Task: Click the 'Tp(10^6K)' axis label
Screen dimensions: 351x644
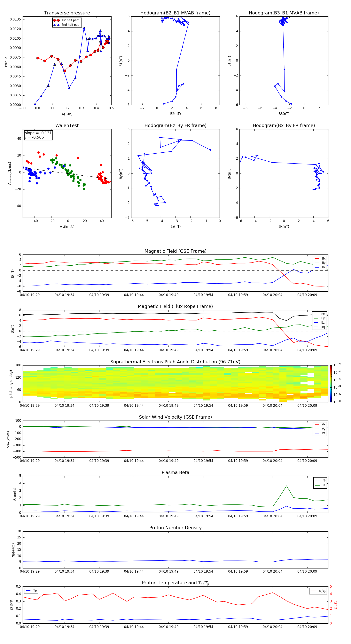Action: (11, 605)
